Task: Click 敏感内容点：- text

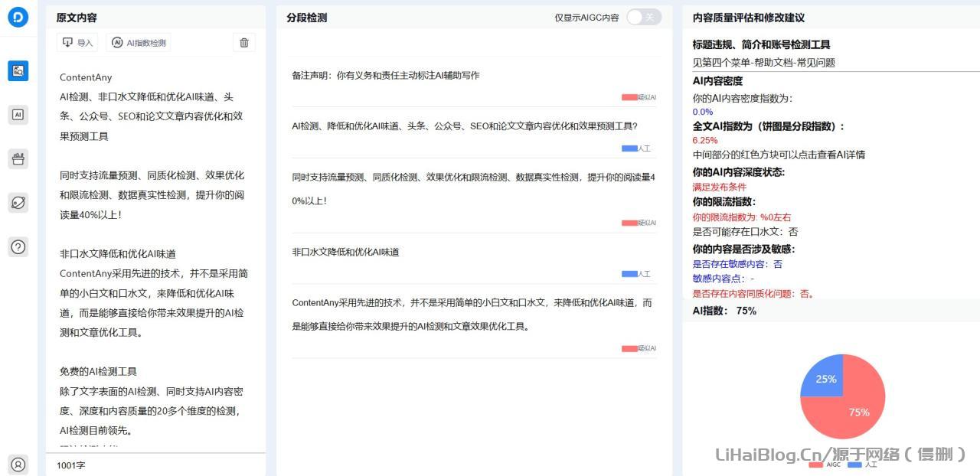Action: point(724,279)
